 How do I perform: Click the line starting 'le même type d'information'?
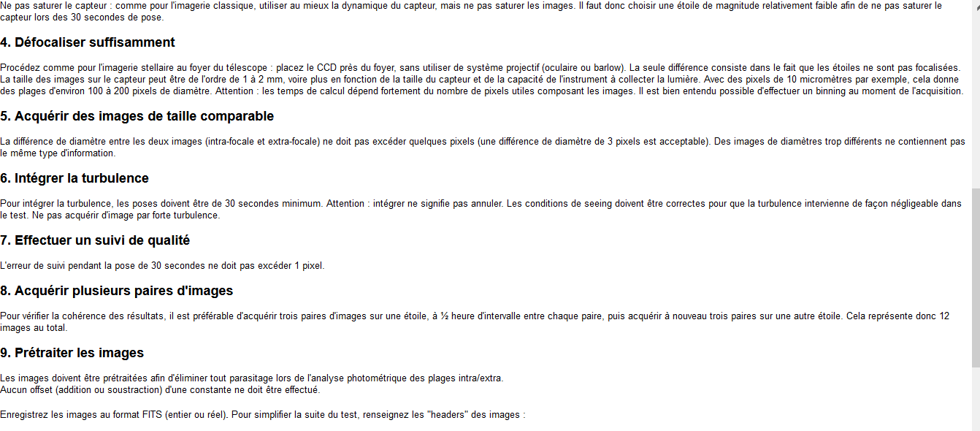pyautogui.click(x=58, y=153)
